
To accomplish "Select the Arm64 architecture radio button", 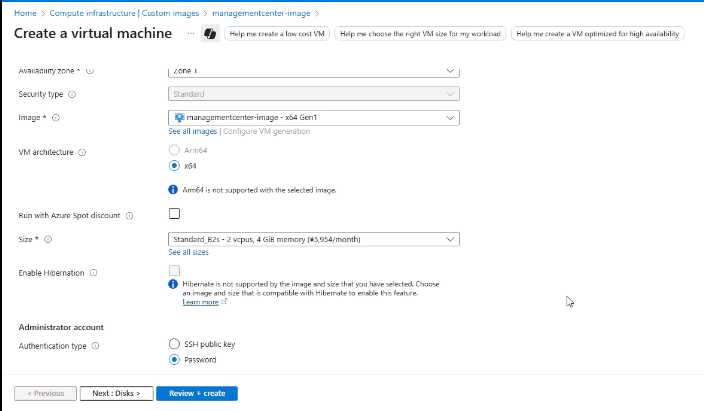I will [174, 150].
